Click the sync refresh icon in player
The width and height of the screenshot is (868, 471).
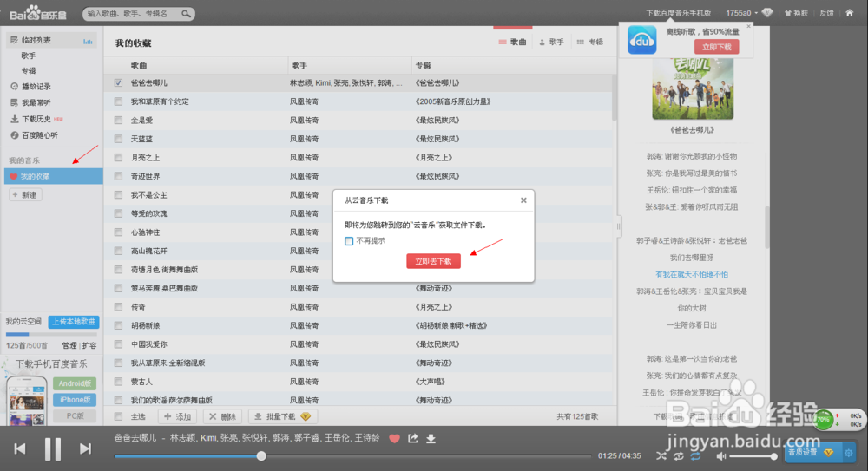(x=696, y=456)
